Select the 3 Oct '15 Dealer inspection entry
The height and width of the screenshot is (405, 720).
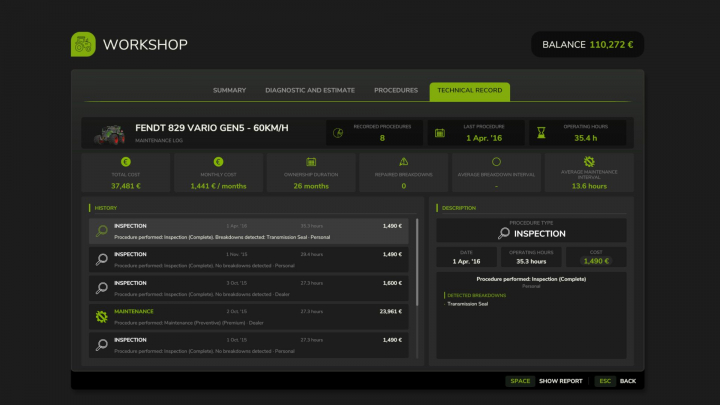[249, 288]
